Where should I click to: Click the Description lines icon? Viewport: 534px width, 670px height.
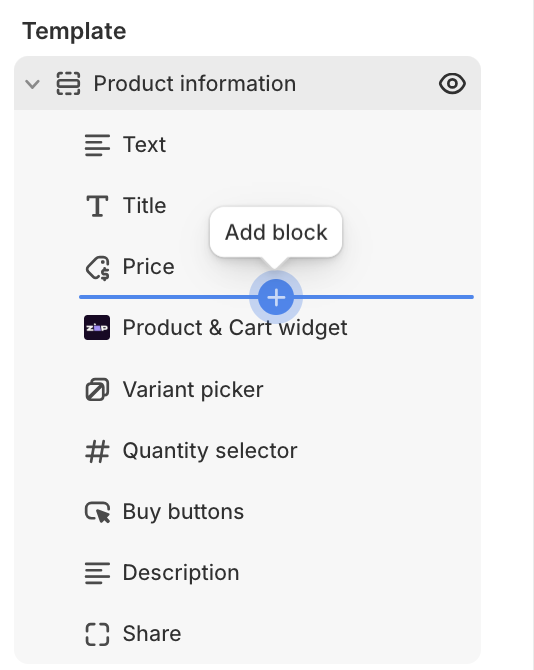[x=97, y=573]
